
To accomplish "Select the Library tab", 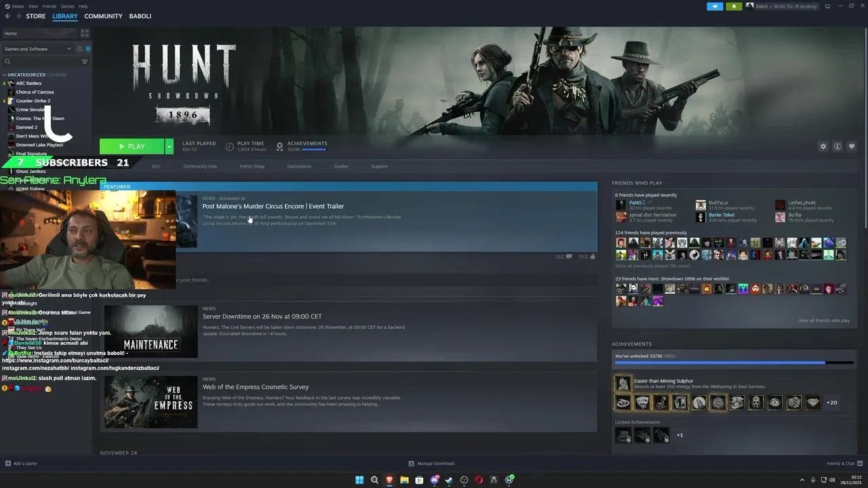I will (65, 16).
